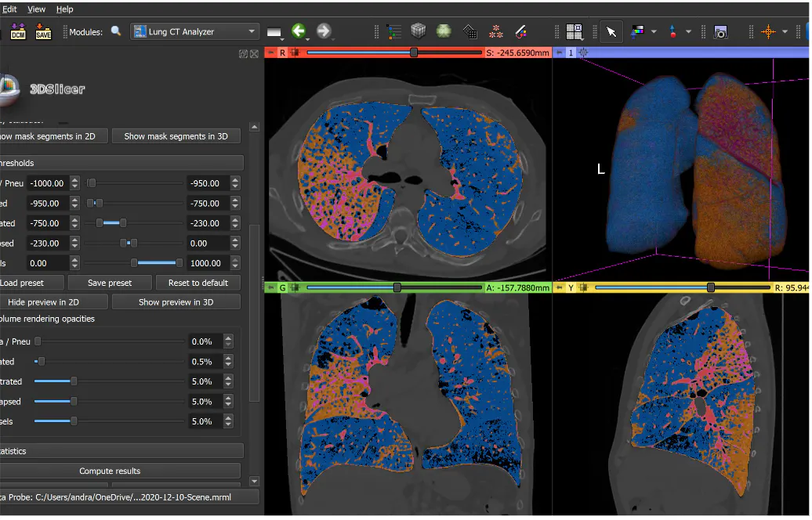Image resolution: width=812 pixels, height=520 pixels.
Task: Open the Help menu
Action: tap(65, 9)
